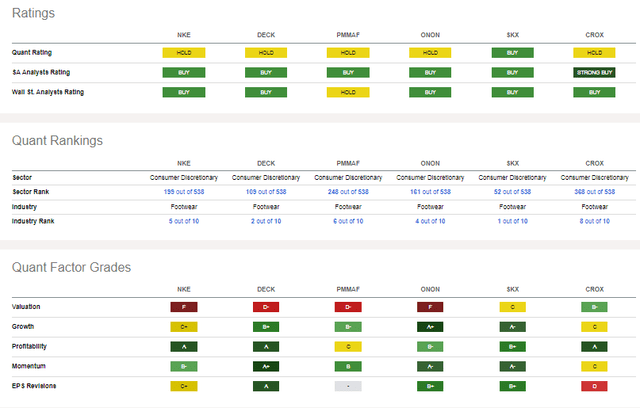The image size is (640, 408).
Task: Click CROX EPS Revisions grade badge
Action: click(594, 386)
